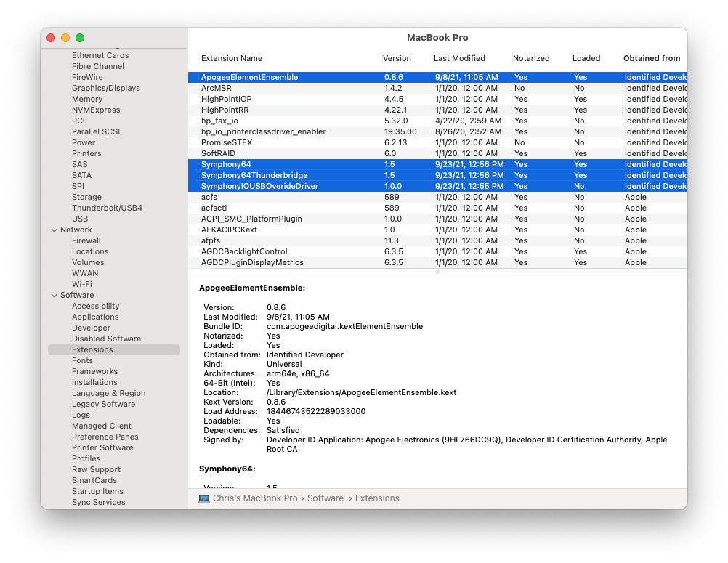This screenshot has height=563, width=728.
Task: Sort by Extension Name column header
Action: 232,59
